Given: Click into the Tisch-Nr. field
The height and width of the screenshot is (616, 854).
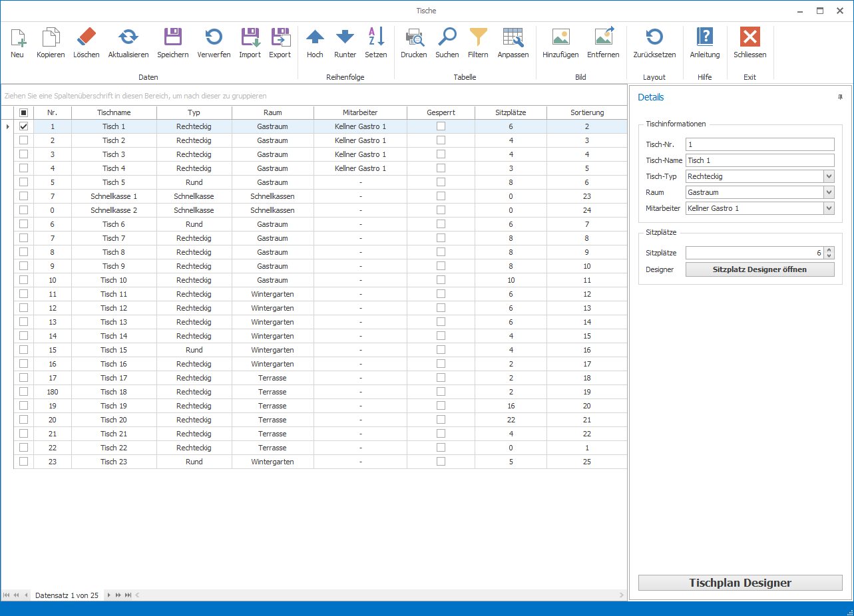Looking at the screenshot, I should [759, 144].
